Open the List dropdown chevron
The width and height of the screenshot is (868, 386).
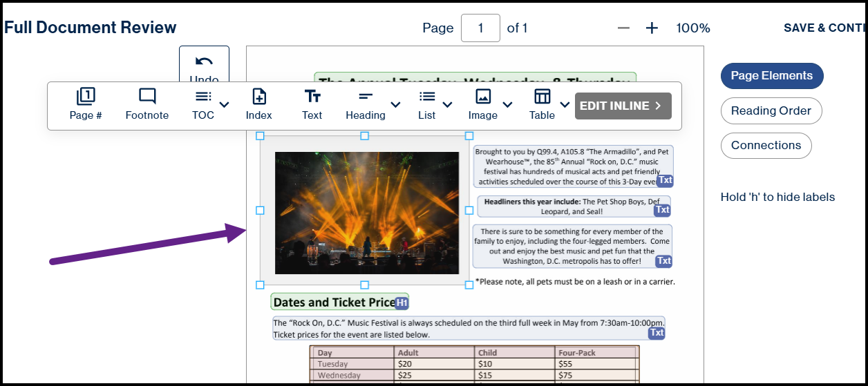point(447,105)
